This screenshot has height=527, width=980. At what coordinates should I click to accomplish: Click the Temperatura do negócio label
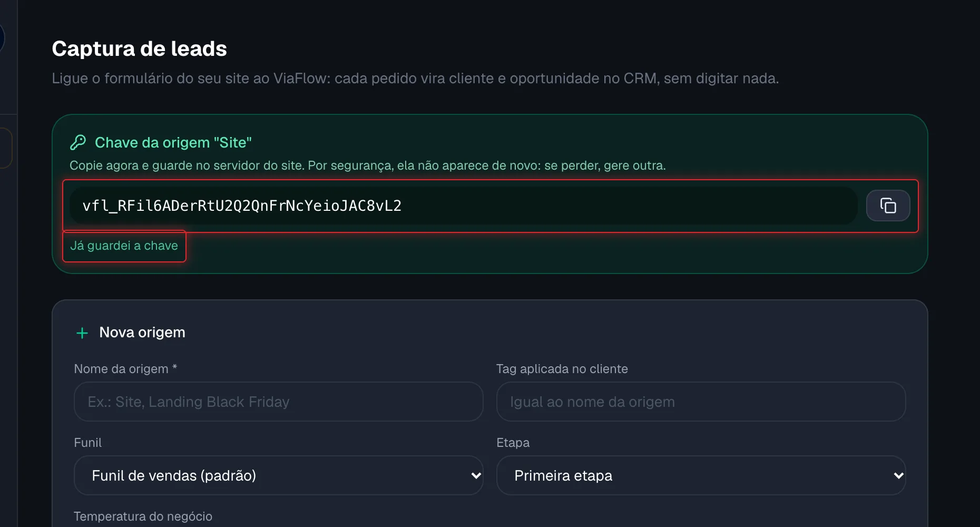click(143, 516)
